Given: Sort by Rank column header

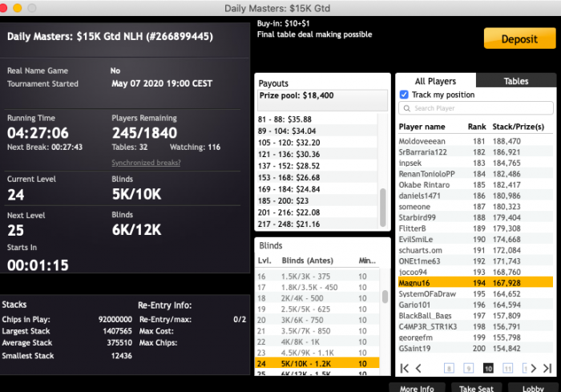Looking at the screenshot, I should [x=477, y=127].
